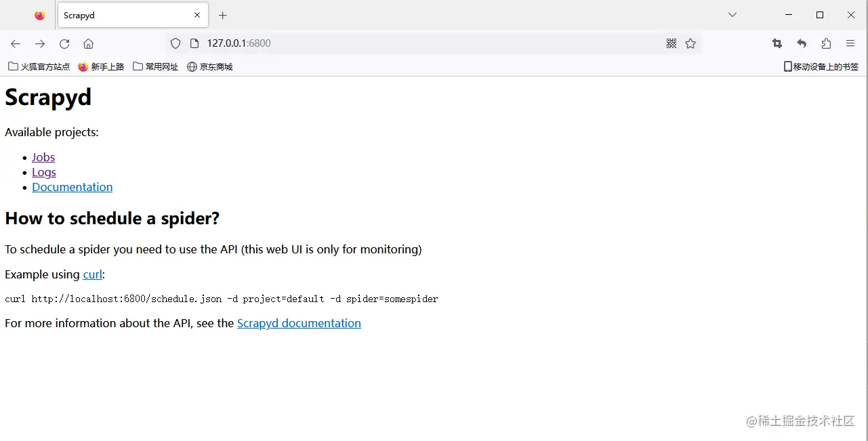The width and height of the screenshot is (868, 441).
Task: Bookmark this page with star icon
Action: pyautogui.click(x=690, y=43)
